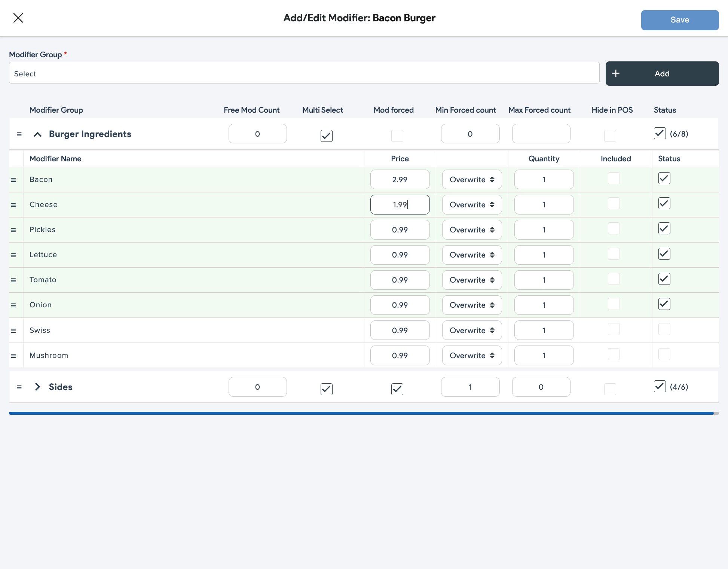Uncheck Multi Select for Sides group

[327, 389]
